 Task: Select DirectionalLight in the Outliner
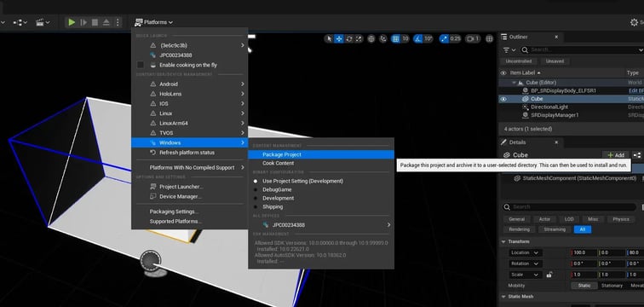pyautogui.click(x=549, y=107)
